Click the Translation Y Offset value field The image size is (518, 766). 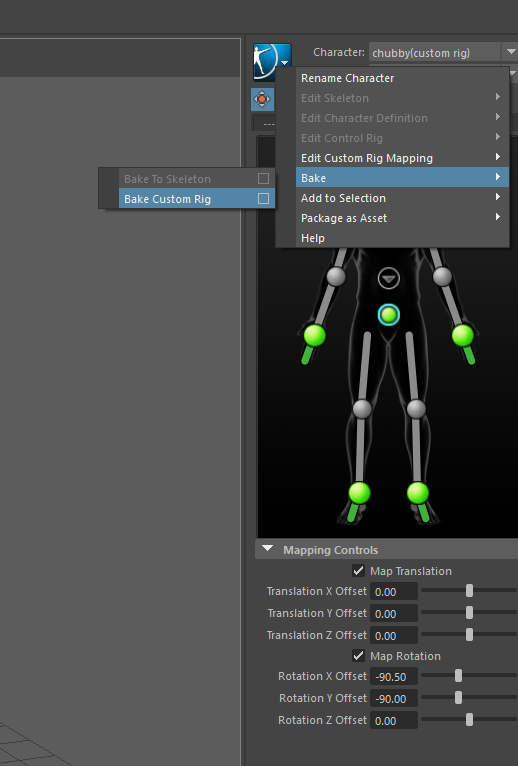[x=394, y=614]
